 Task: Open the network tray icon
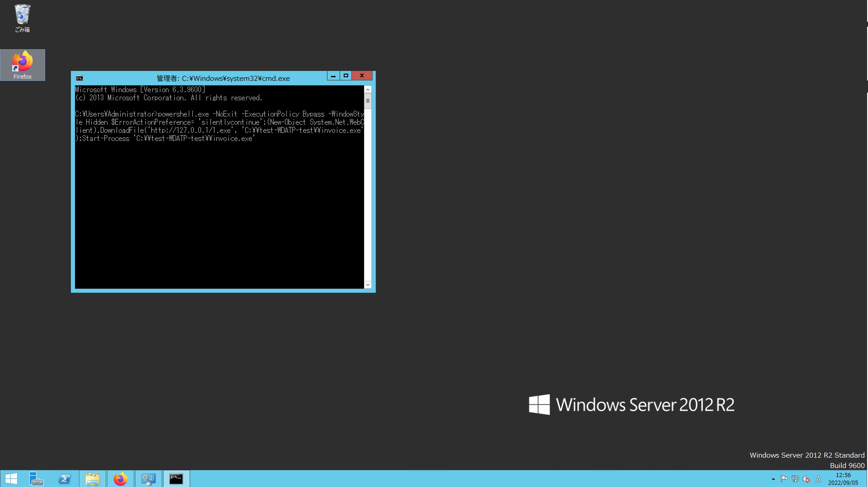(x=795, y=479)
